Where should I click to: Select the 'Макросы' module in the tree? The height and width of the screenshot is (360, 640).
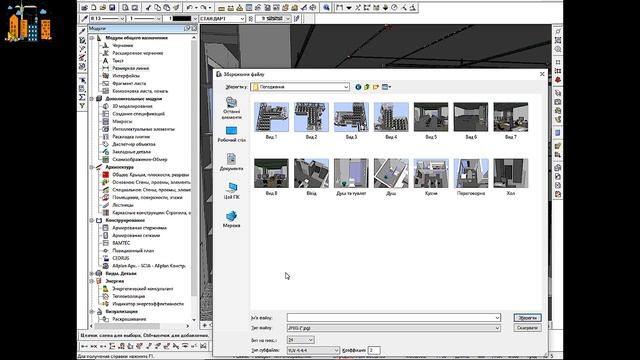(x=122, y=121)
